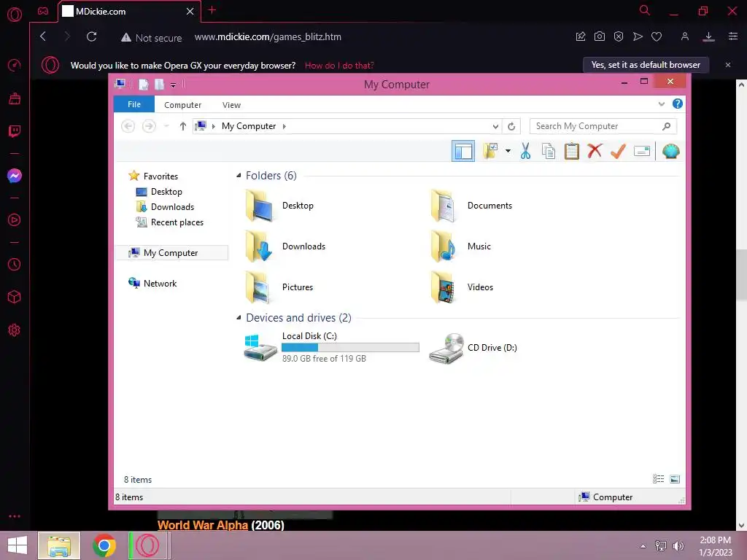Click the Rename toolbar icon
Screen dimensions: 747x560
tap(642, 152)
